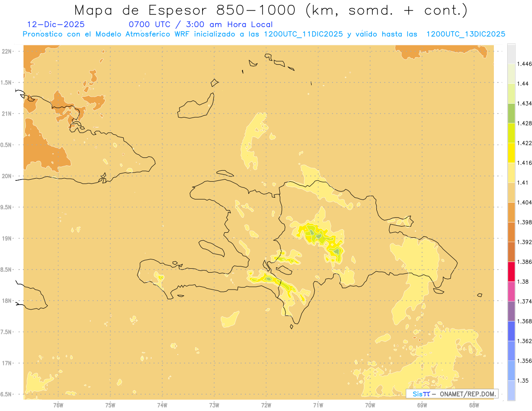The width and height of the screenshot is (532, 411).
Task: Pick the purple colorbar segment between 1.368 and 1.374
Action: tap(511, 311)
